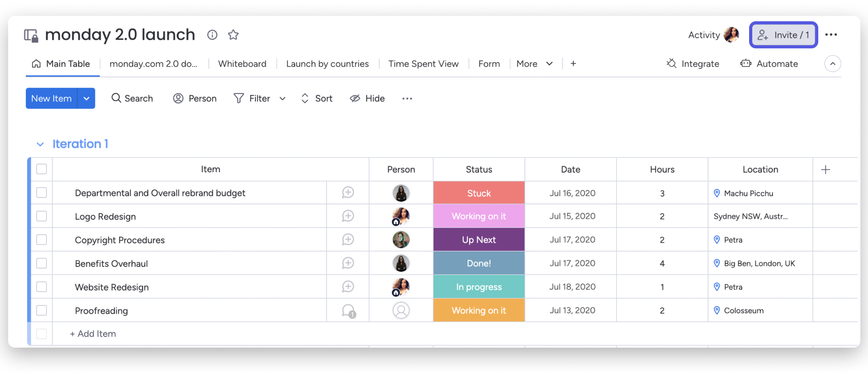Check the Departmental and Overall rebrand budget row
This screenshot has height=377, width=868.
(x=42, y=193)
